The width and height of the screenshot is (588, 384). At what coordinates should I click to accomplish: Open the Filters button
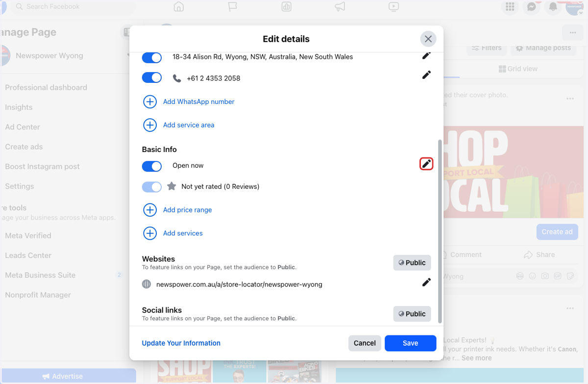click(487, 48)
